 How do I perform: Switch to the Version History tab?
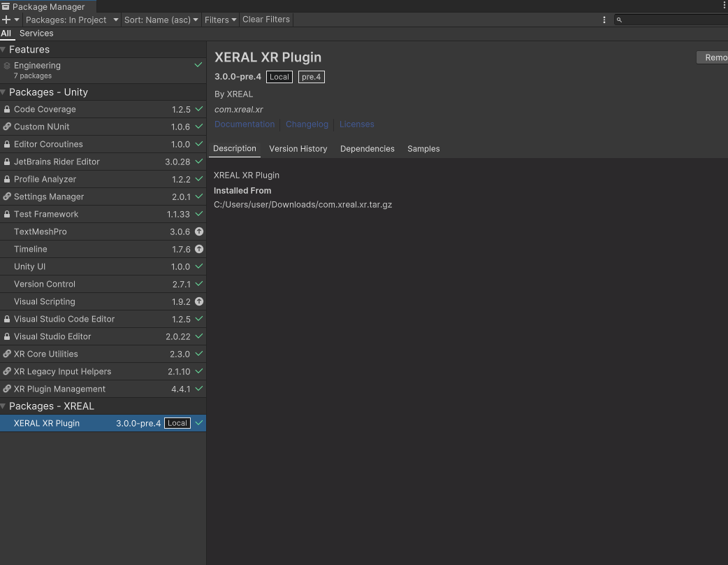click(x=298, y=149)
